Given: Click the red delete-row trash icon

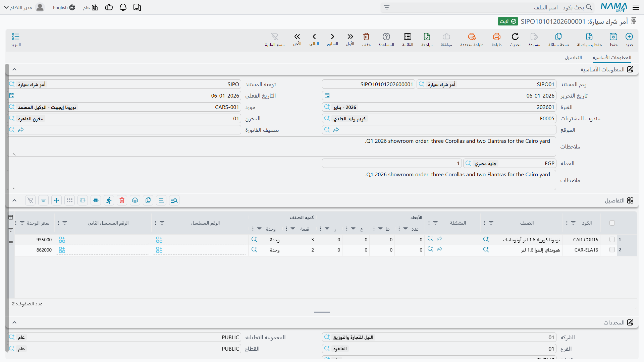Looking at the screenshot, I should 122,200.
